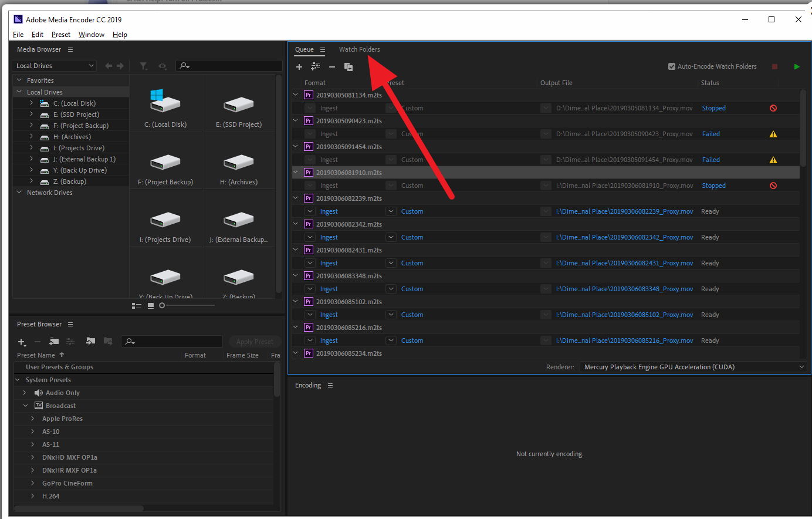Switch Media Browser to list view
This screenshot has width=812, height=519.
(137, 305)
